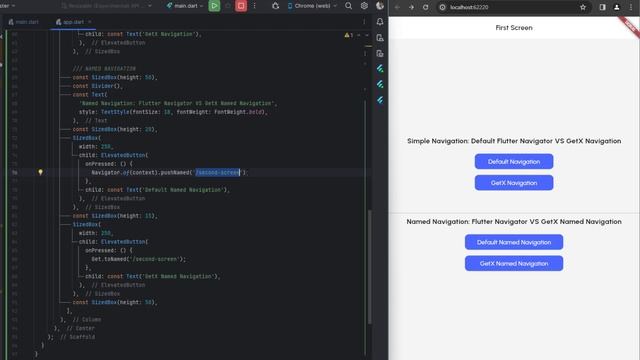The width and height of the screenshot is (640, 360).
Task: Open Search Everywhere magnifier in IDE
Action: pyautogui.click(x=348, y=6)
